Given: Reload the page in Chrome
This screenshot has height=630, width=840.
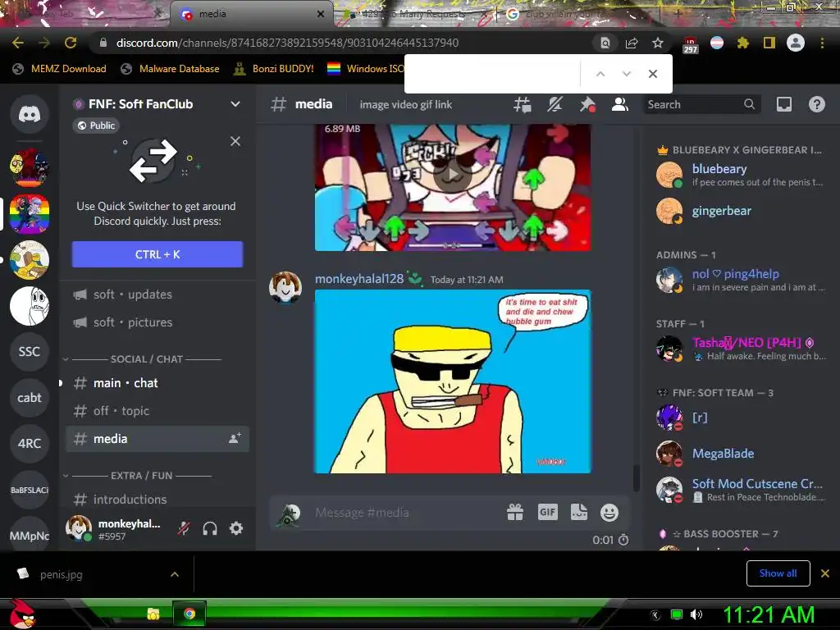Looking at the screenshot, I should 71,43.
